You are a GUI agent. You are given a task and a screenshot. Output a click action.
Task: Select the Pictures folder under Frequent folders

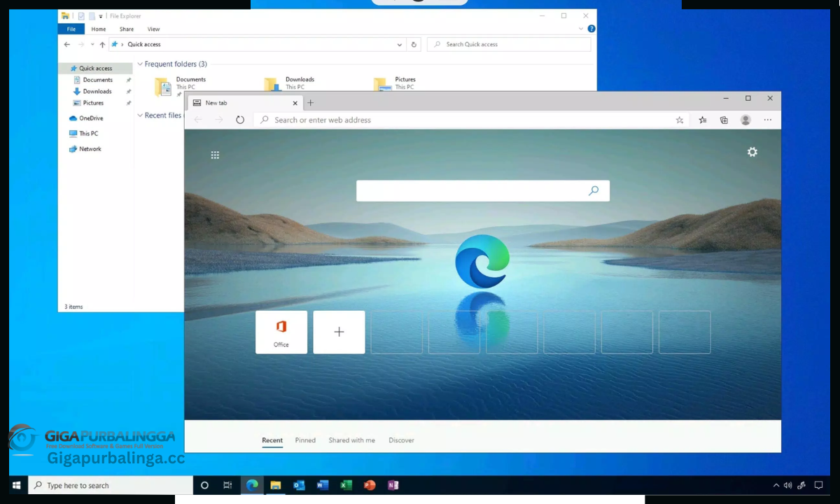tap(395, 83)
